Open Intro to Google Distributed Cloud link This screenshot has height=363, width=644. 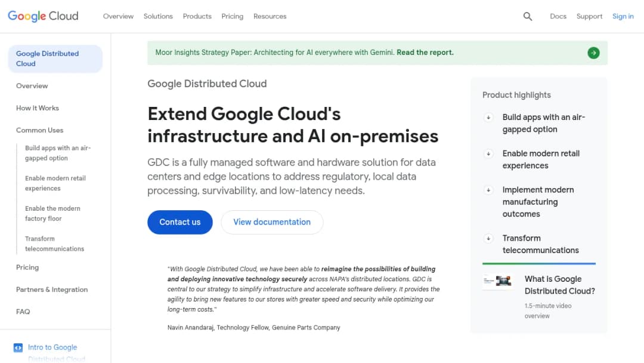click(x=56, y=353)
